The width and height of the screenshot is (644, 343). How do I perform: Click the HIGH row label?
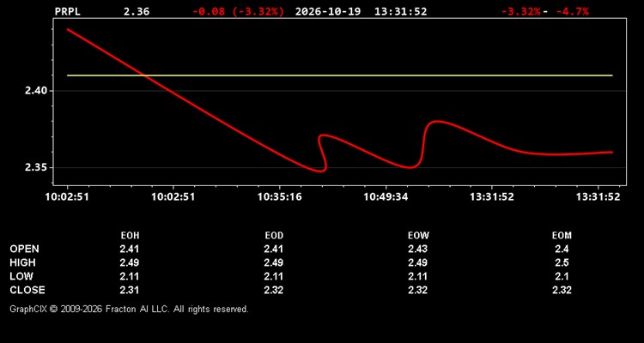[x=22, y=262]
